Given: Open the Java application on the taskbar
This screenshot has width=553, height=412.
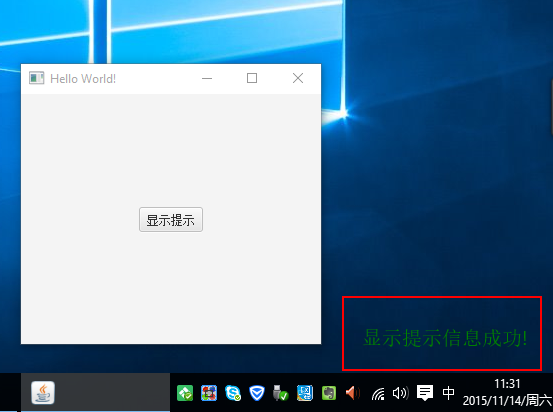Looking at the screenshot, I should click(x=43, y=392).
